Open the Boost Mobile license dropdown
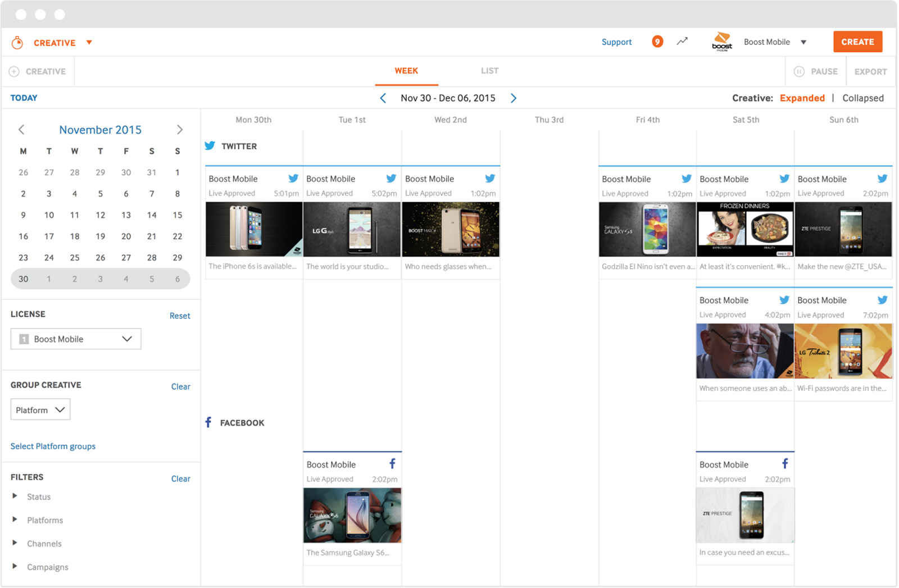 click(76, 339)
